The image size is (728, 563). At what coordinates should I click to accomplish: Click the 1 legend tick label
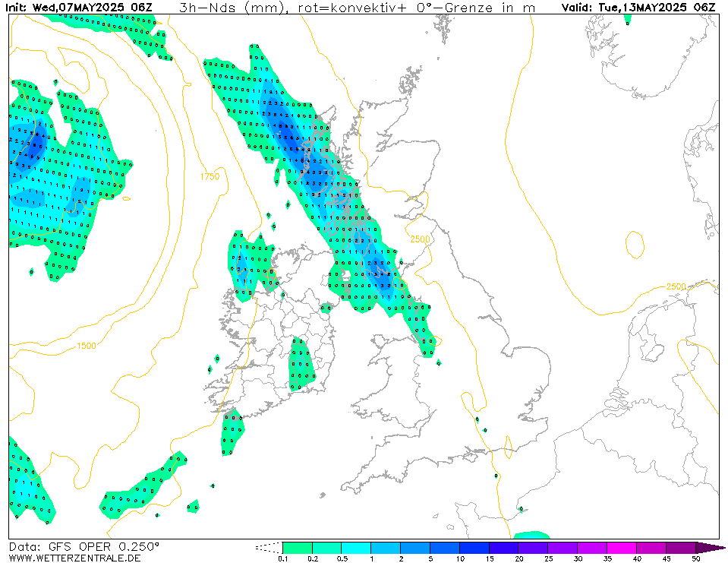click(371, 558)
